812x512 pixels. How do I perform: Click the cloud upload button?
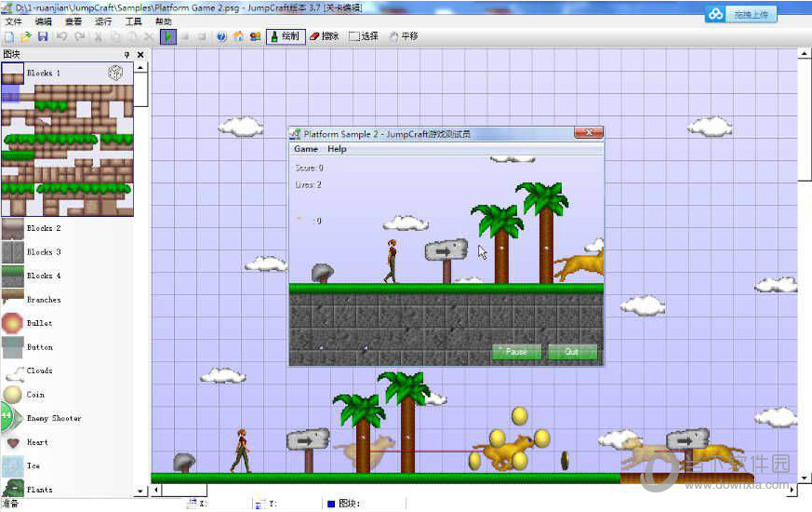click(x=741, y=14)
